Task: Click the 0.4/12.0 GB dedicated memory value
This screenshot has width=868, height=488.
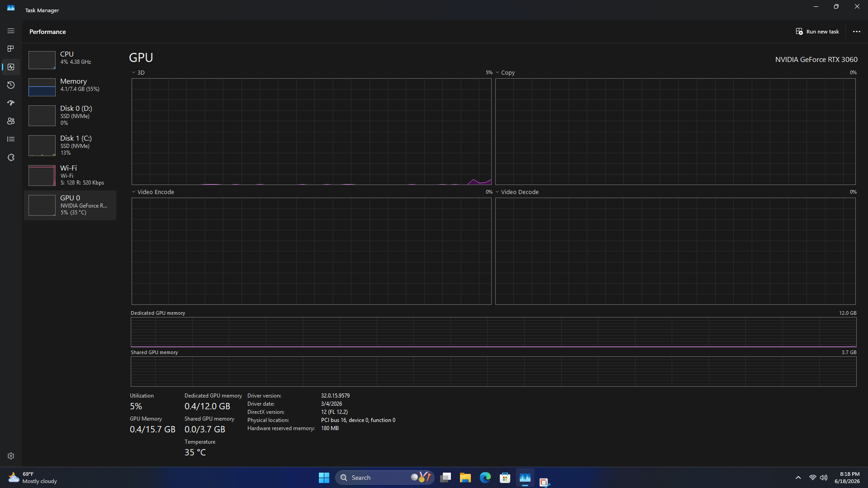Action: pos(207,406)
